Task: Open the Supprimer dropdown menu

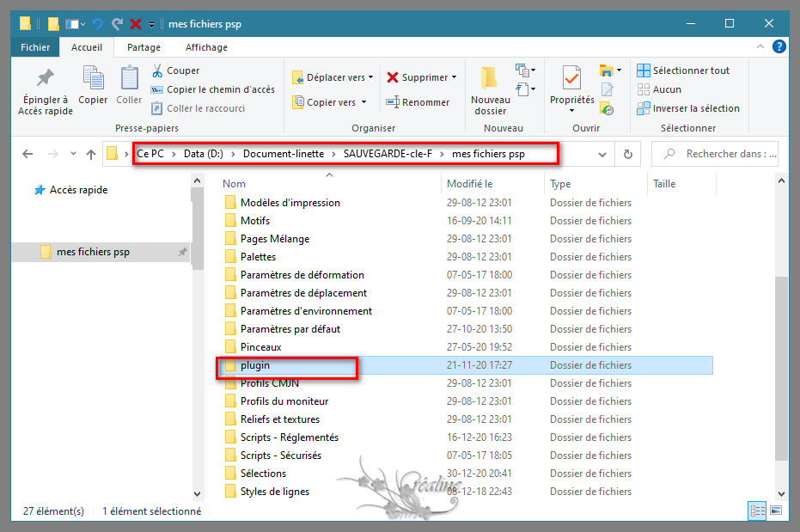Action: pyautogui.click(x=421, y=77)
